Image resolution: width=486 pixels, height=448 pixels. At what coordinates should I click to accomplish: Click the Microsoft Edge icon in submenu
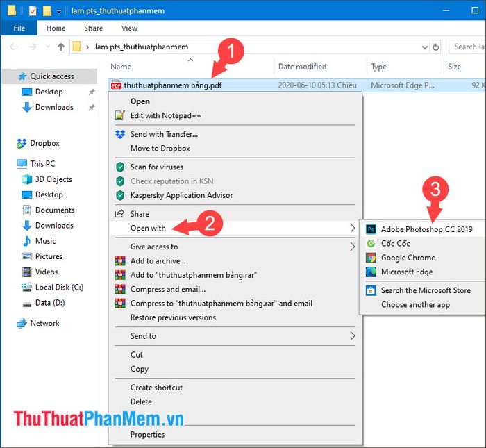(x=371, y=272)
